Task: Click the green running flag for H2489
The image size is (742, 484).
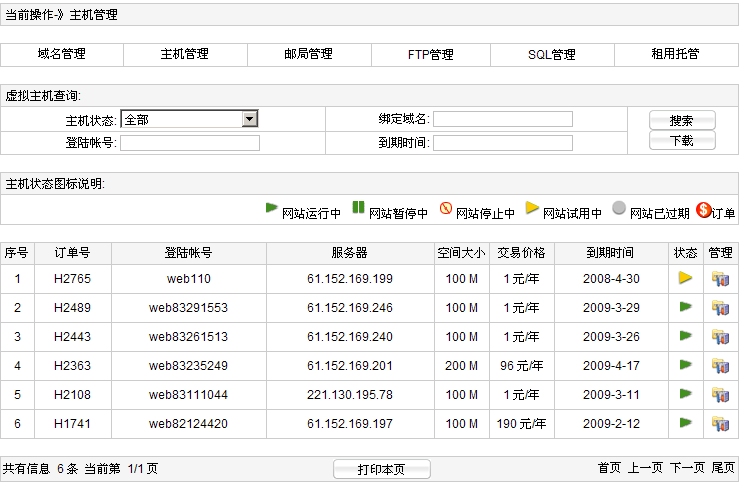Action: pos(686,307)
